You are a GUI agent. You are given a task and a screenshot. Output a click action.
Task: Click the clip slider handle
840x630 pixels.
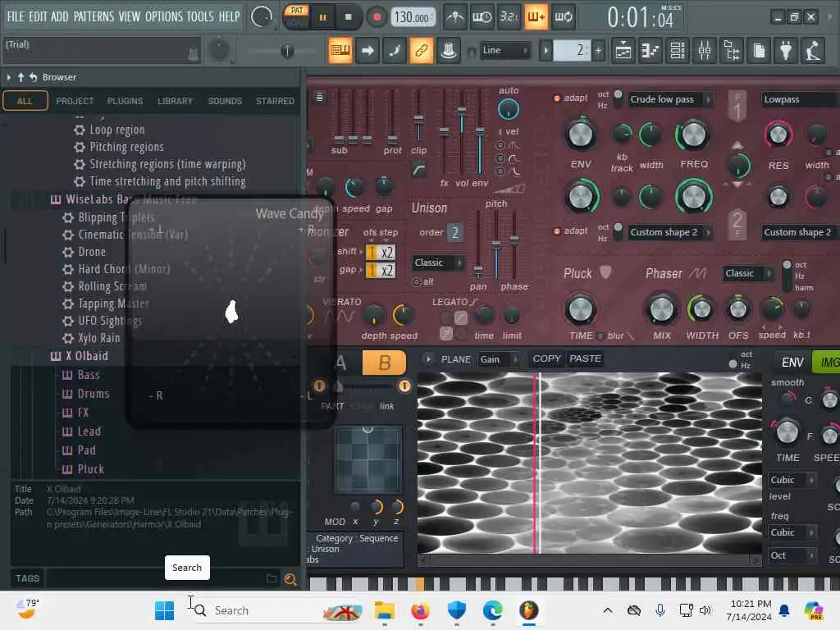(418, 119)
